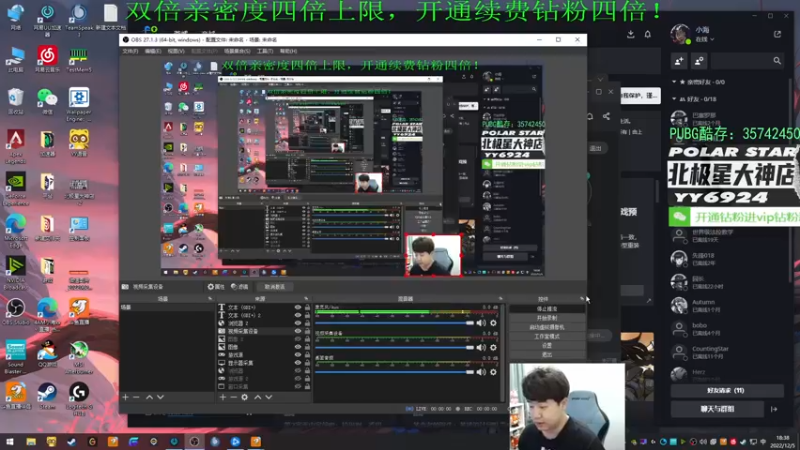
Task: Toggle visibility of the 窗口采集 source
Action: pyautogui.click(x=297, y=386)
